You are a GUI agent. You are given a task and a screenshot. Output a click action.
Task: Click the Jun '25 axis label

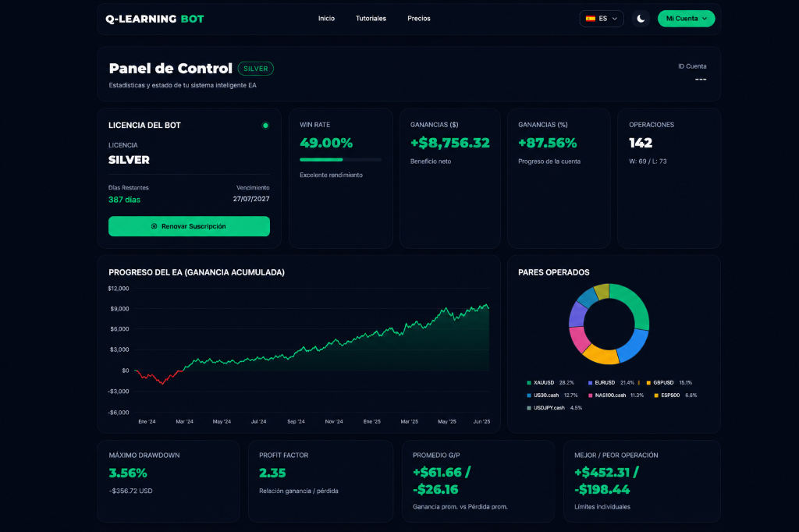tap(481, 421)
